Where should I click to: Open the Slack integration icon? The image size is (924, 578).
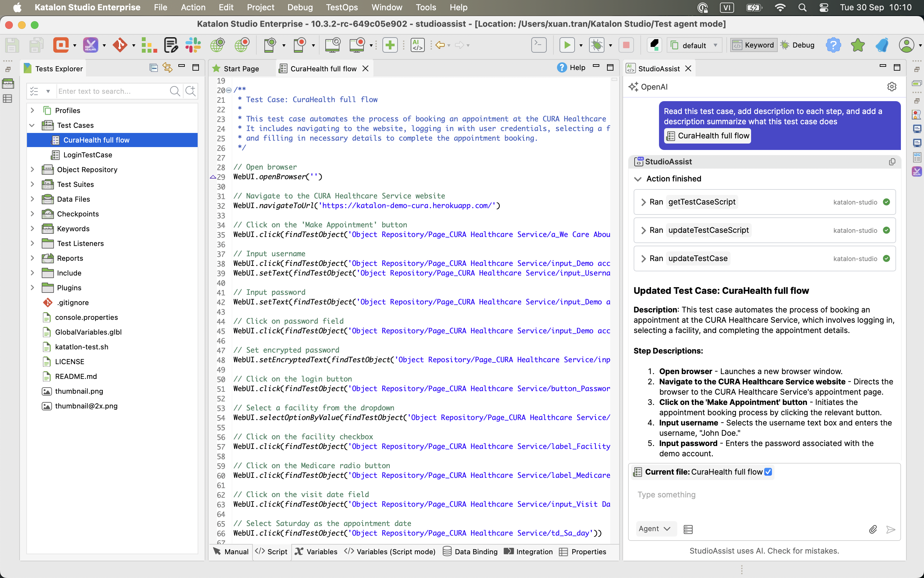tap(193, 45)
